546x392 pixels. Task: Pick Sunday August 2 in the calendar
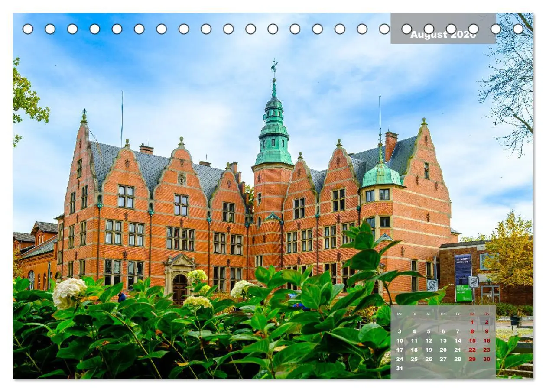pos(487,322)
